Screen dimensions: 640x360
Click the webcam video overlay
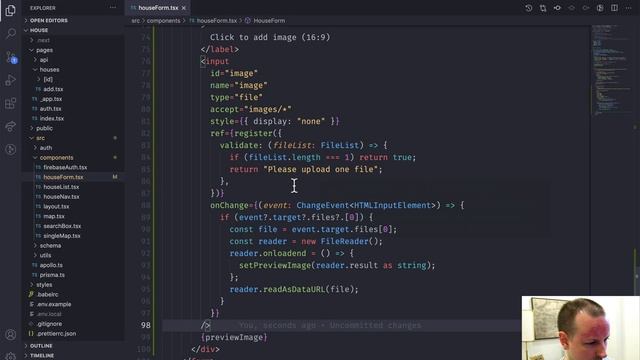(580, 328)
